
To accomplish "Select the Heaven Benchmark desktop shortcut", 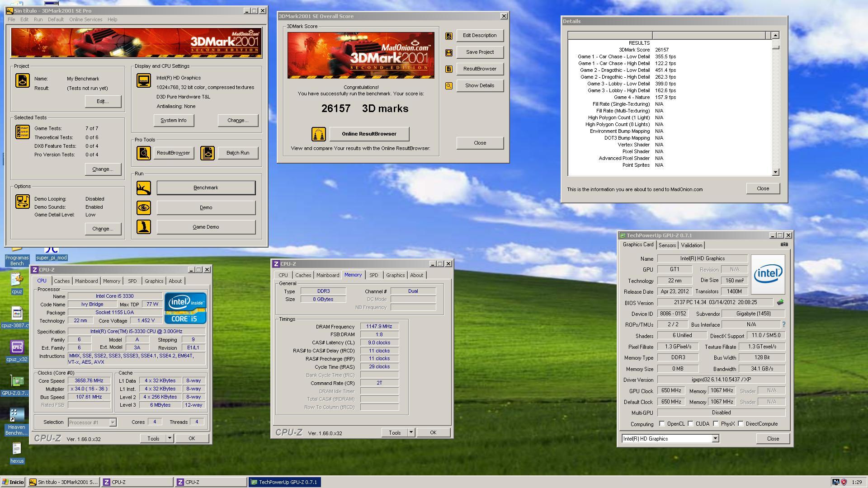I will (17, 422).
